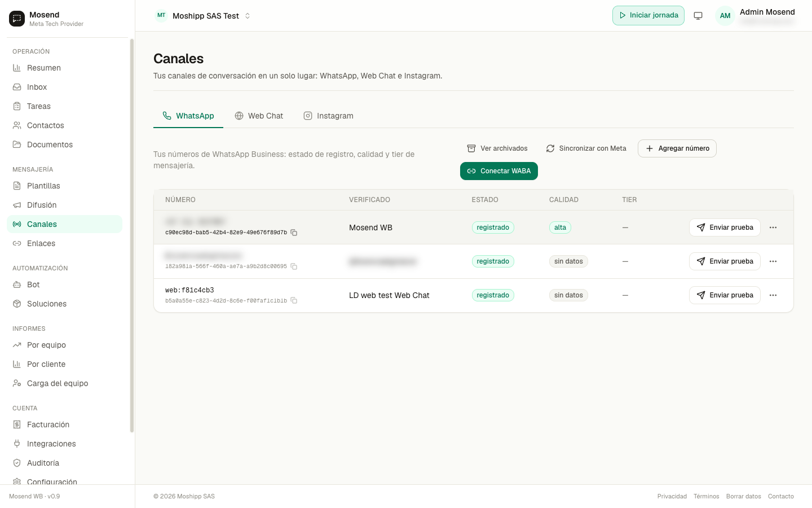Click the ESTADO column header
812x508 pixels.
pos(485,200)
